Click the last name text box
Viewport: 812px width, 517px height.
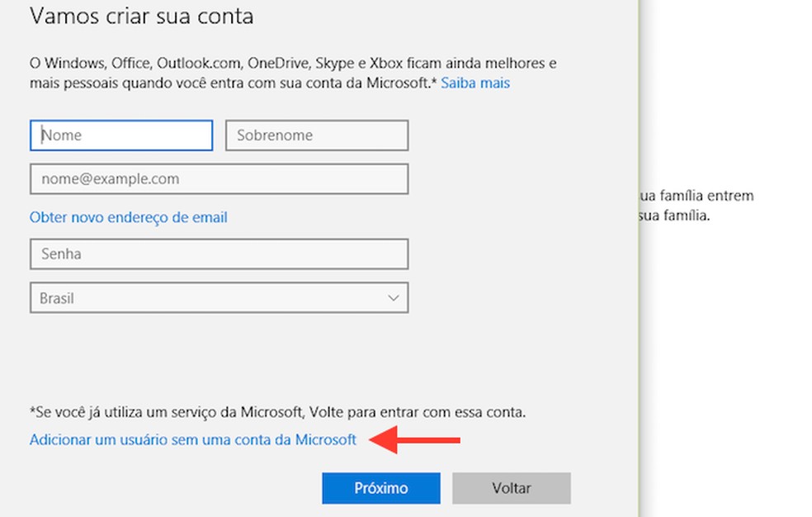click(317, 135)
